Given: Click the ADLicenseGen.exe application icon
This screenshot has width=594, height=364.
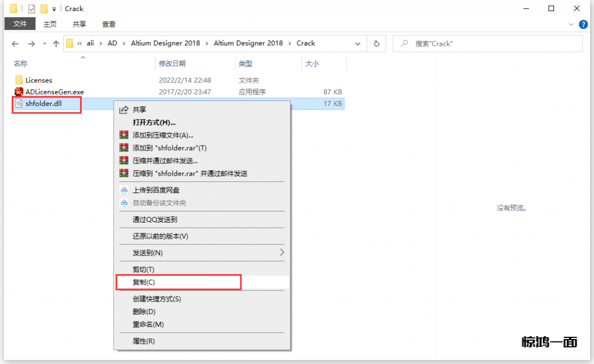Looking at the screenshot, I should tap(19, 92).
